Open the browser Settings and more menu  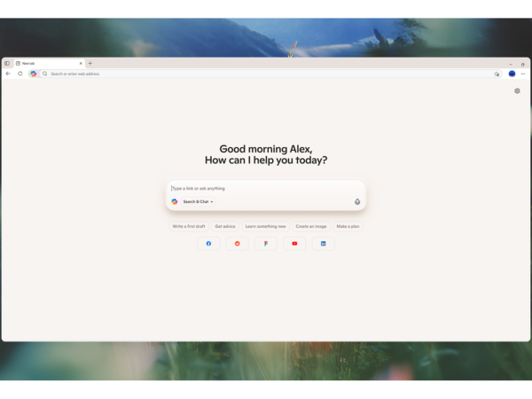coord(523,74)
